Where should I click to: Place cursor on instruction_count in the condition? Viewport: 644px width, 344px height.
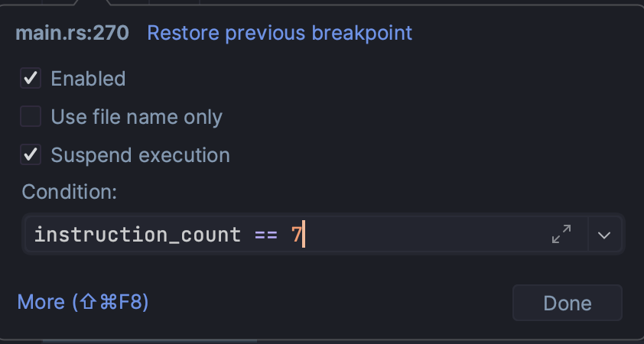pos(138,235)
